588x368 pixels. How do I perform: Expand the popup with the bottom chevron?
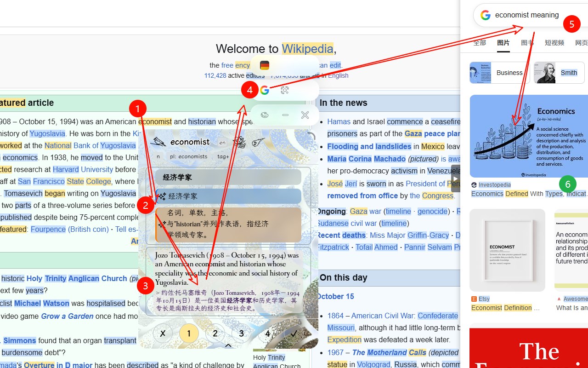point(228,345)
